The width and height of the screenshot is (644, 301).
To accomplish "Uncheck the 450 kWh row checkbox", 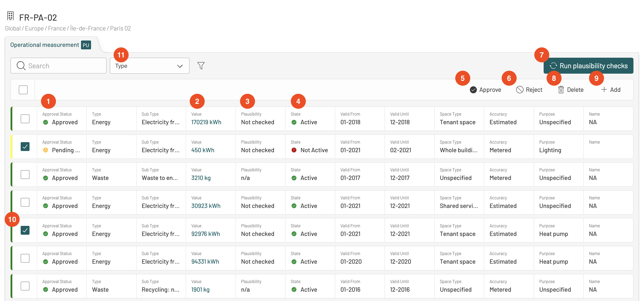I will click(25, 147).
